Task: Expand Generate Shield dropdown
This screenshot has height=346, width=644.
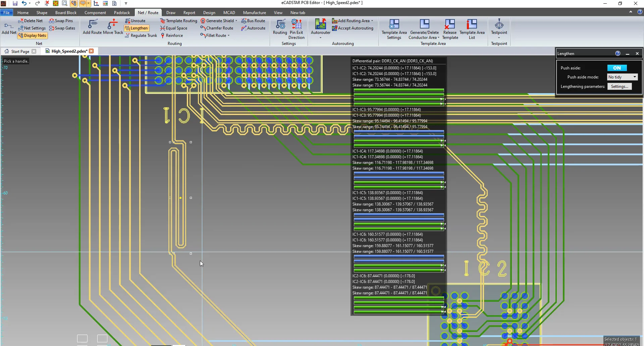Action: (x=236, y=21)
